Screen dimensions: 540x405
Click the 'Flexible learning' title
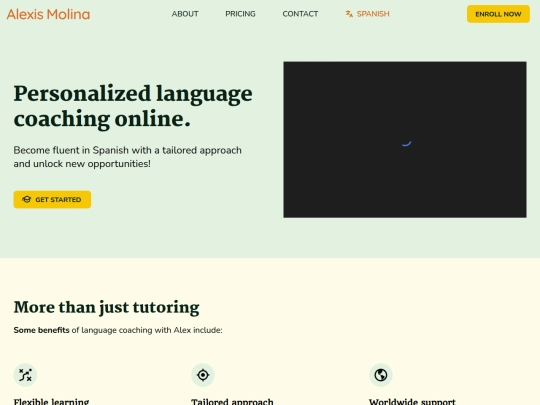tap(51, 402)
